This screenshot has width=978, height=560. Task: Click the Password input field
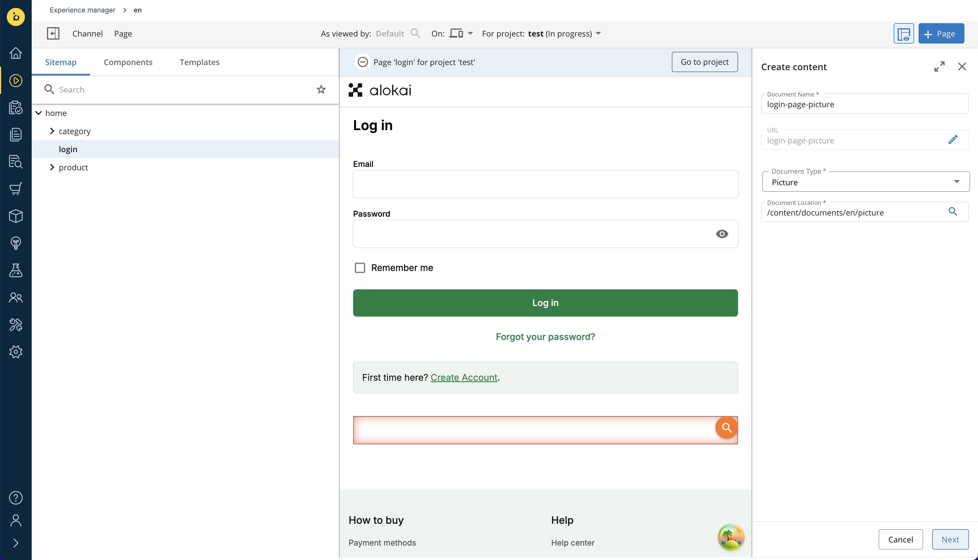[x=545, y=234]
